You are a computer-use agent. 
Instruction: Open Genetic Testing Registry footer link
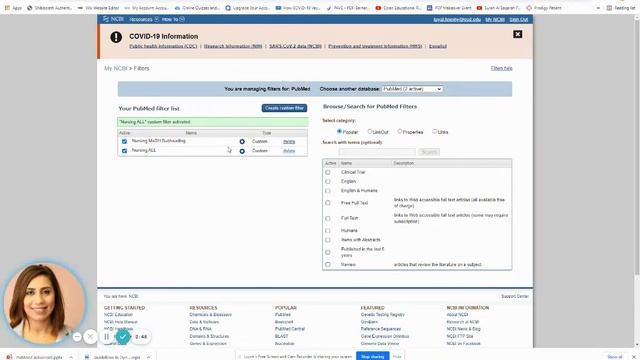tap(383, 315)
